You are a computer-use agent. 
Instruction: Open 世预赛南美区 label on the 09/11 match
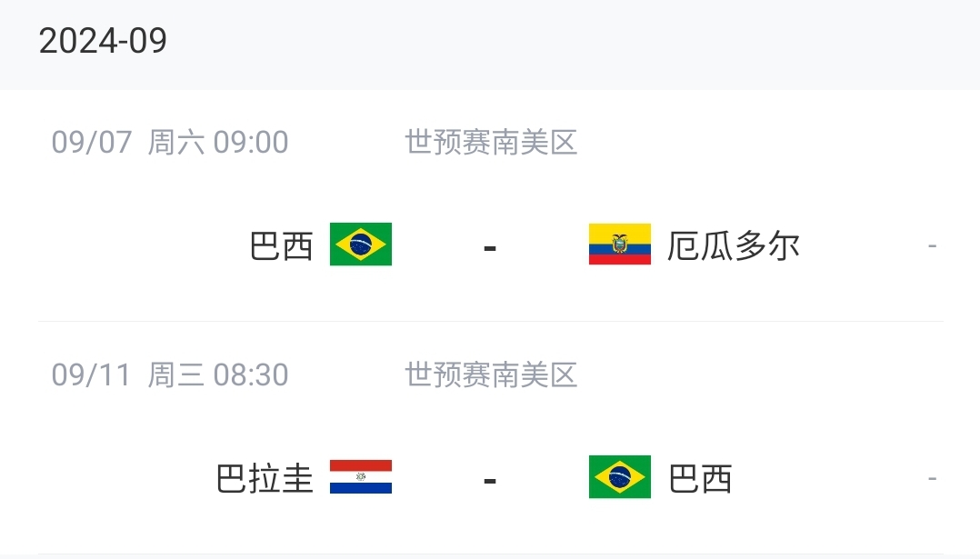coord(491,375)
